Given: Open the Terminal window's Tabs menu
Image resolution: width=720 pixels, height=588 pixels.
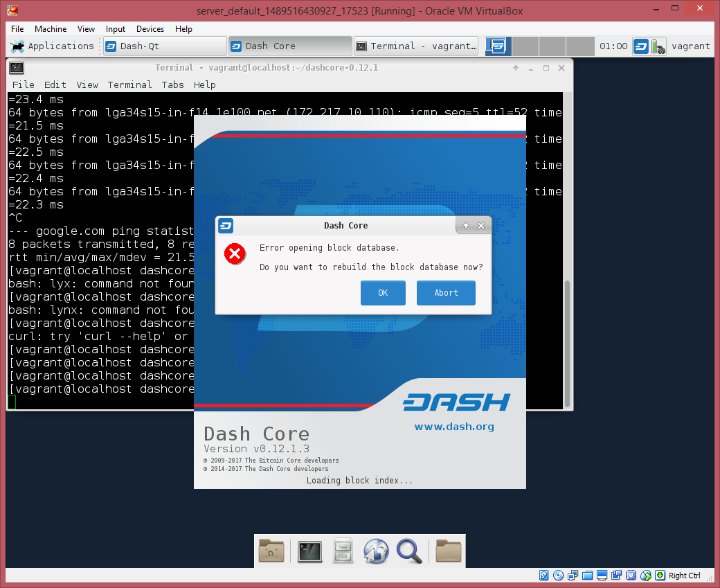Looking at the screenshot, I should coord(172,84).
